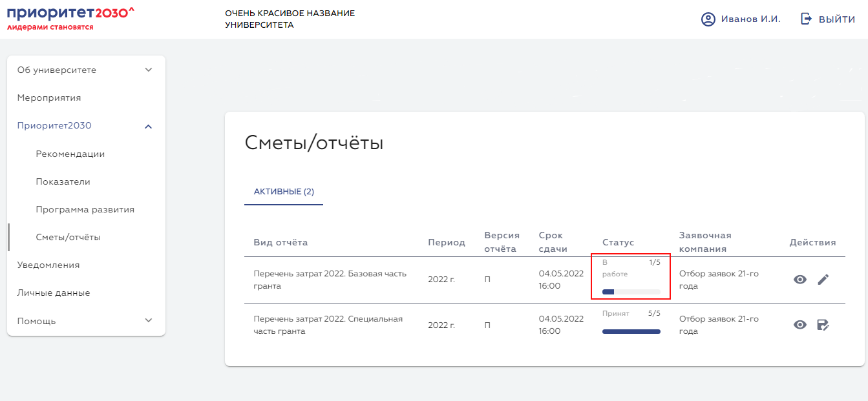Click the приоритет2030 logo

pyautogui.click(x=69, y=17)
